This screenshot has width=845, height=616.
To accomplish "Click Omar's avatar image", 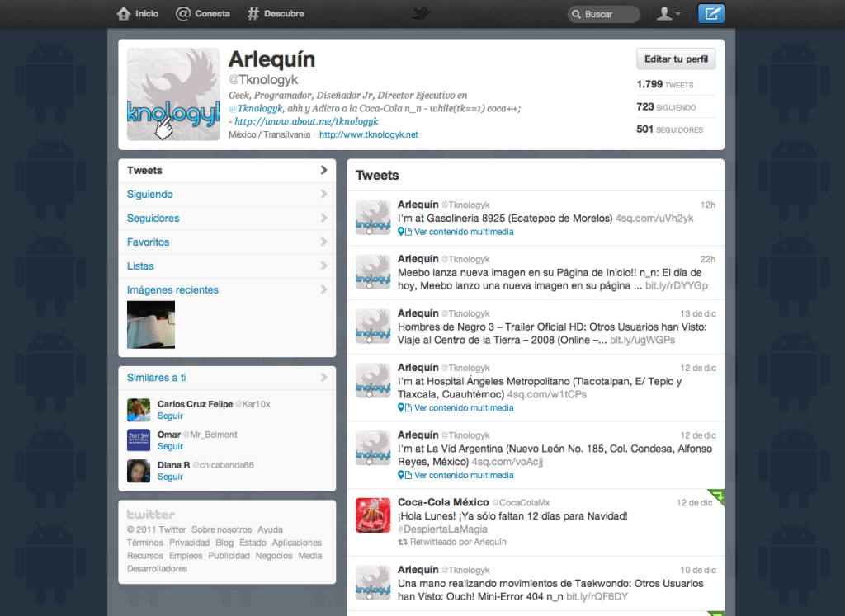I will click(139, 440).
